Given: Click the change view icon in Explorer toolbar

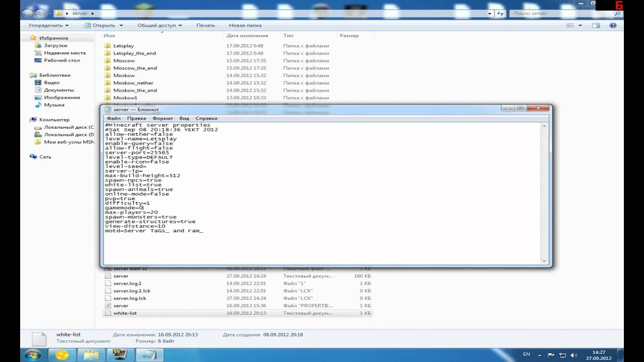Looking at the screenshot, I should coord(570,25).
